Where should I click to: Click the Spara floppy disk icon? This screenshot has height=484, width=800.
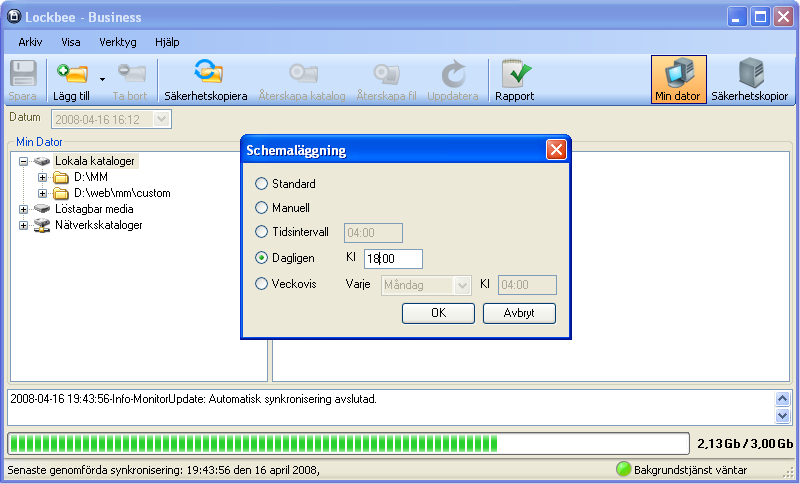click(x=23, y=73)
